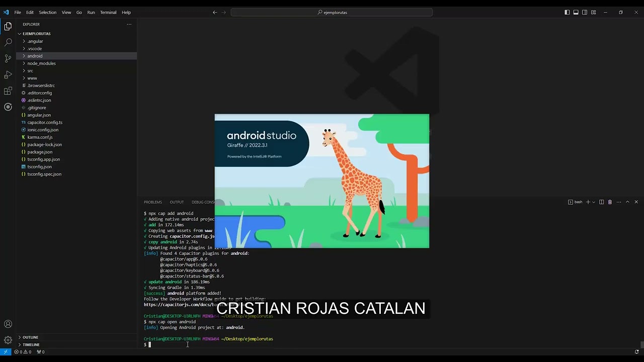Open the Search view in activity bar
This screenshot has width=644, height=362.
coord(8,42)
